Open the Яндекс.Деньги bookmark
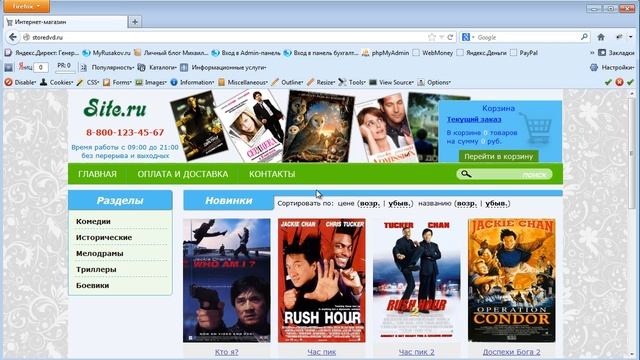Screen dimensions: 640x360 tap(482, 53)
